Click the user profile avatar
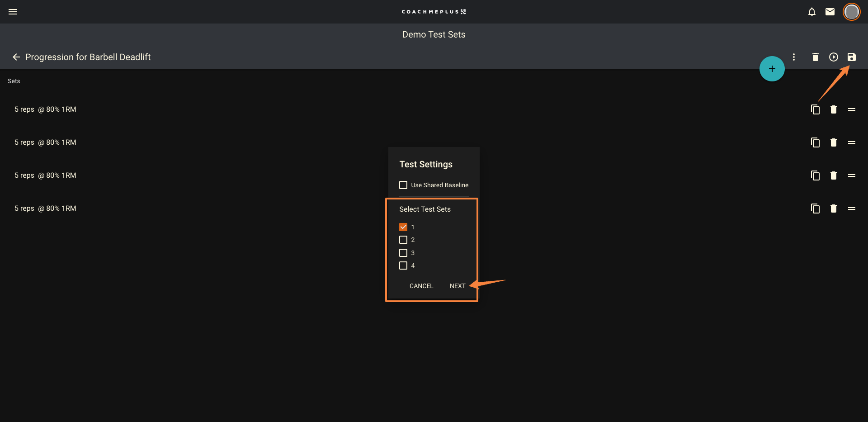This screenshot has height=422, width=868. pos(851,12)
